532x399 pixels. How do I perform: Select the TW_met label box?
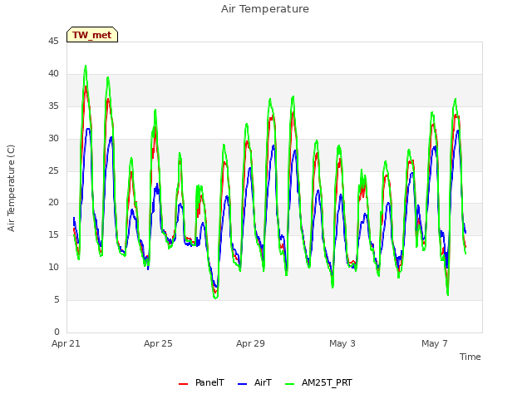(x=92, y=35)
